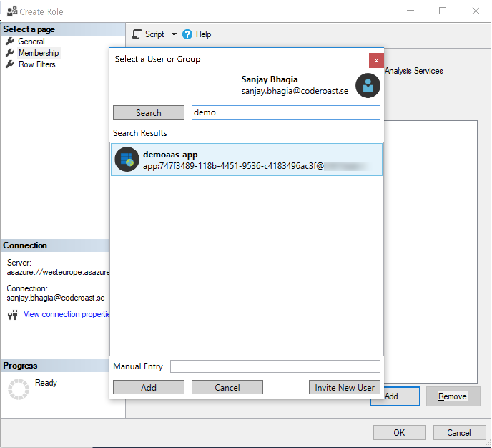This screenshot has width=492, height=448.
Task: Click Add in the user dialog
Action: coord(149,388)
